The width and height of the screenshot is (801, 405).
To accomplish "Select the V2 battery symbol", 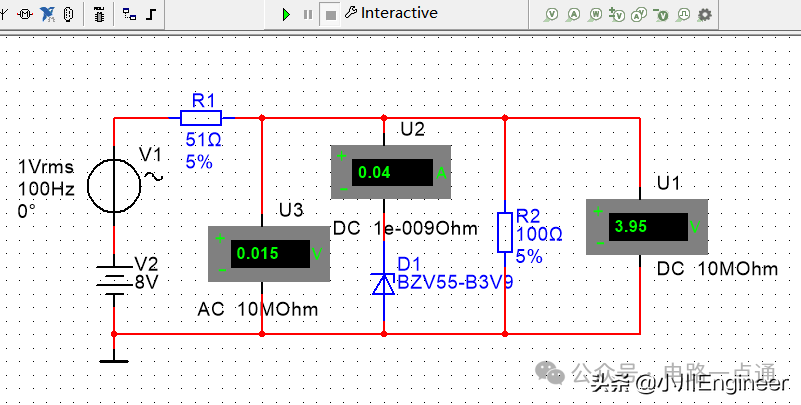I will pos(114,280).
